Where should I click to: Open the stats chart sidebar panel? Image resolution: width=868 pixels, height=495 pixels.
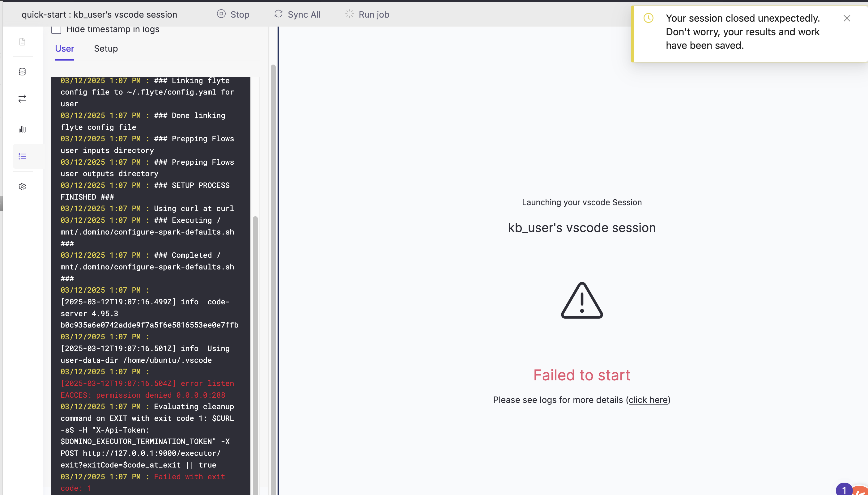tap(22, 129)
